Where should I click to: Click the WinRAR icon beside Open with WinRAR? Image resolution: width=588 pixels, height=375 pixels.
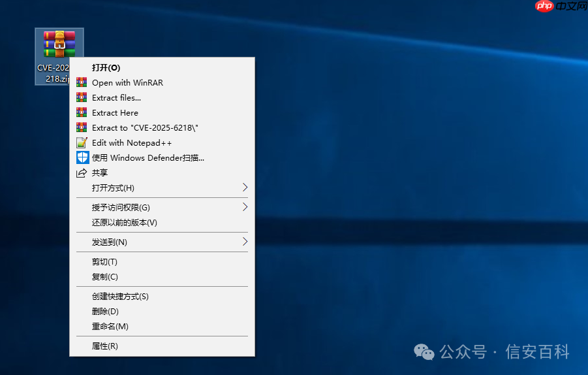[x=82, y=82]
